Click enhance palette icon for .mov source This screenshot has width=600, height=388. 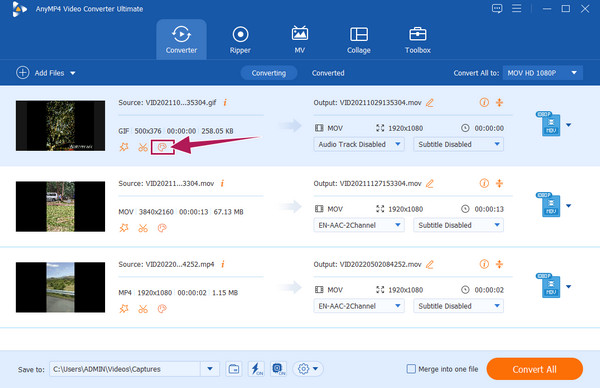point(162,228)
